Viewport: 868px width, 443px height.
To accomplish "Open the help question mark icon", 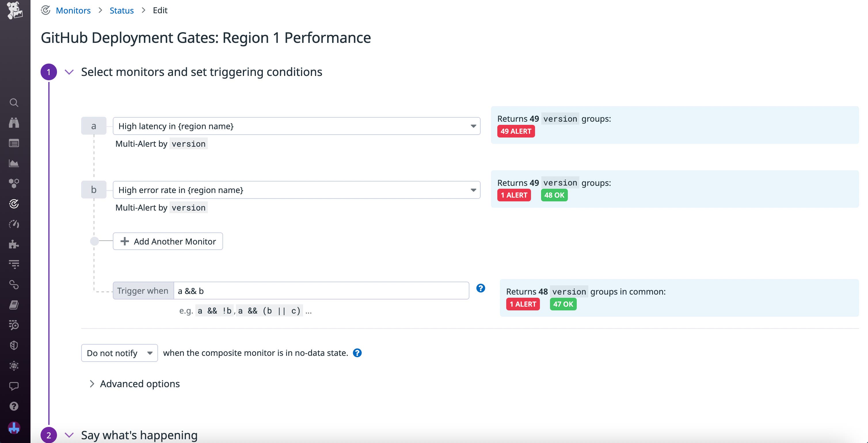I will pyautogui.click(x=14, y=406).
